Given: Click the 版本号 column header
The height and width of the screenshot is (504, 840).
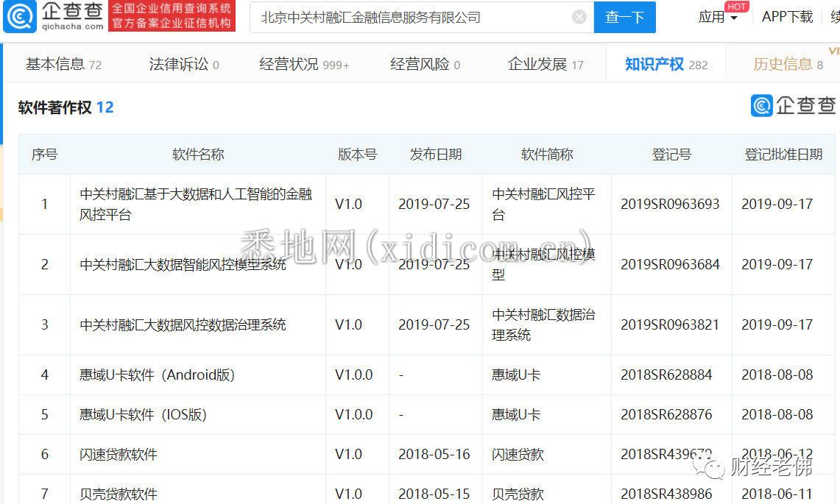Looking at the screenshot, I should coord(357,155).
